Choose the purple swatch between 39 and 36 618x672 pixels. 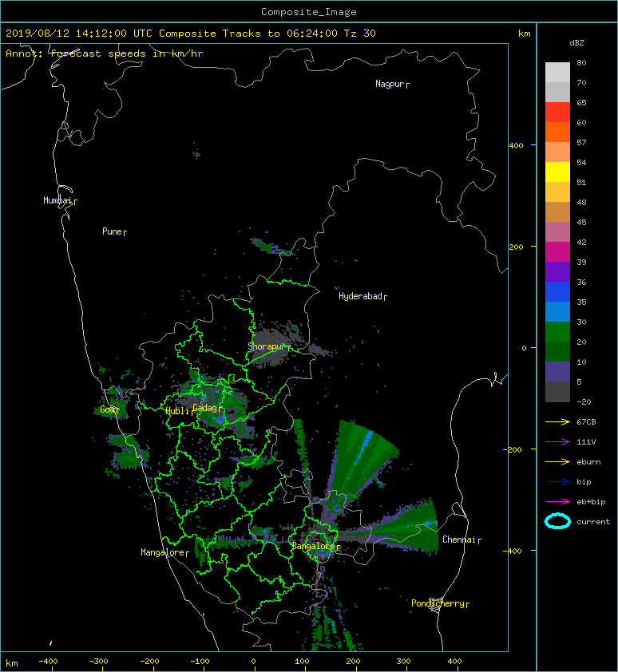pos(557,271)
